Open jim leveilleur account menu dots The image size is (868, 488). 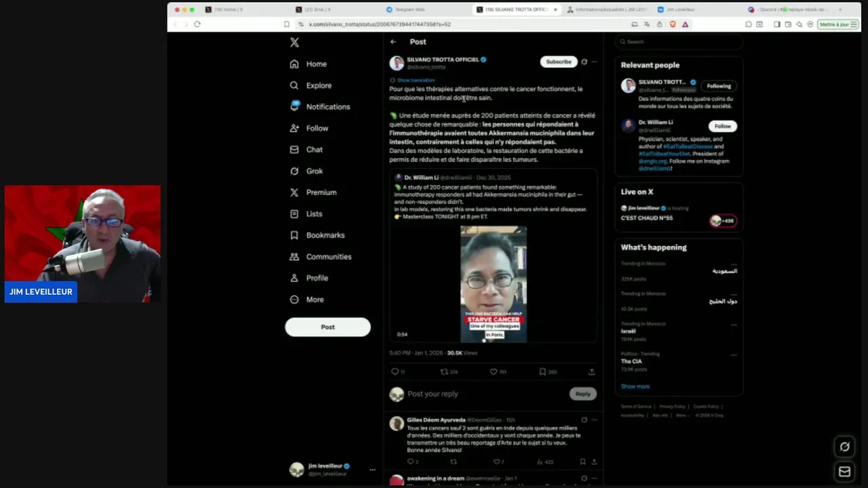click(x=372, y=469)
